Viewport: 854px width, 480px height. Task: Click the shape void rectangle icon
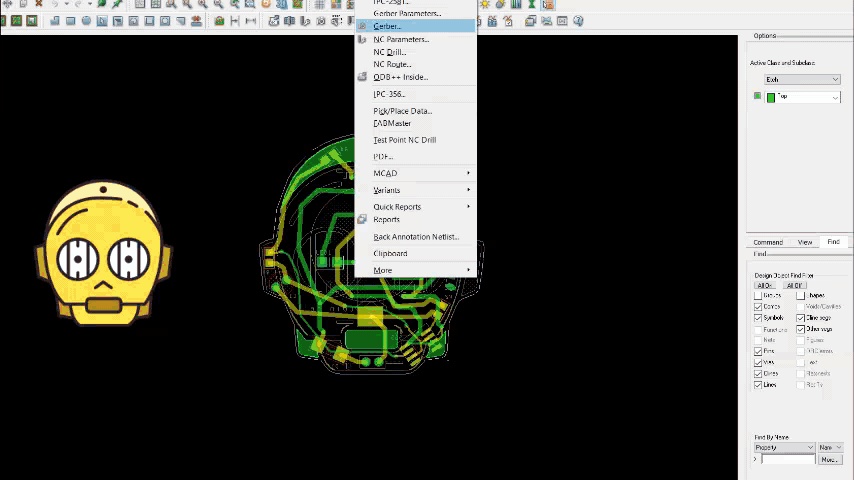click(x=149, y=21)
